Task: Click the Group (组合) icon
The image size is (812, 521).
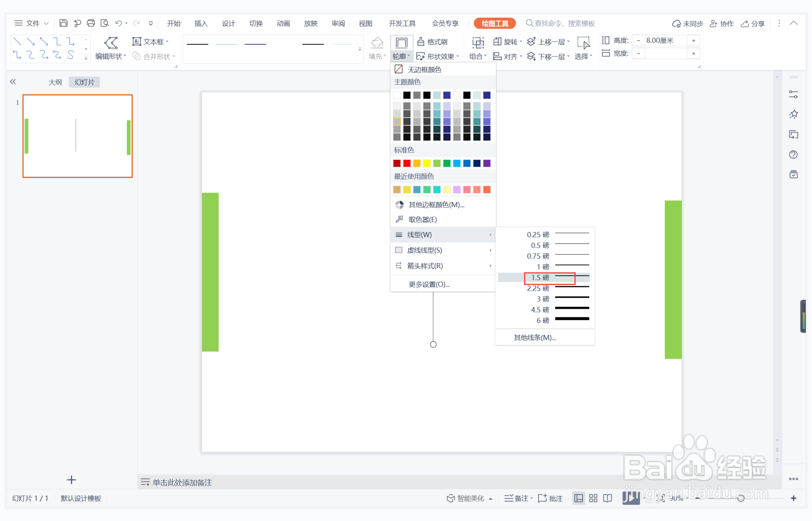Action: (478, 43)
